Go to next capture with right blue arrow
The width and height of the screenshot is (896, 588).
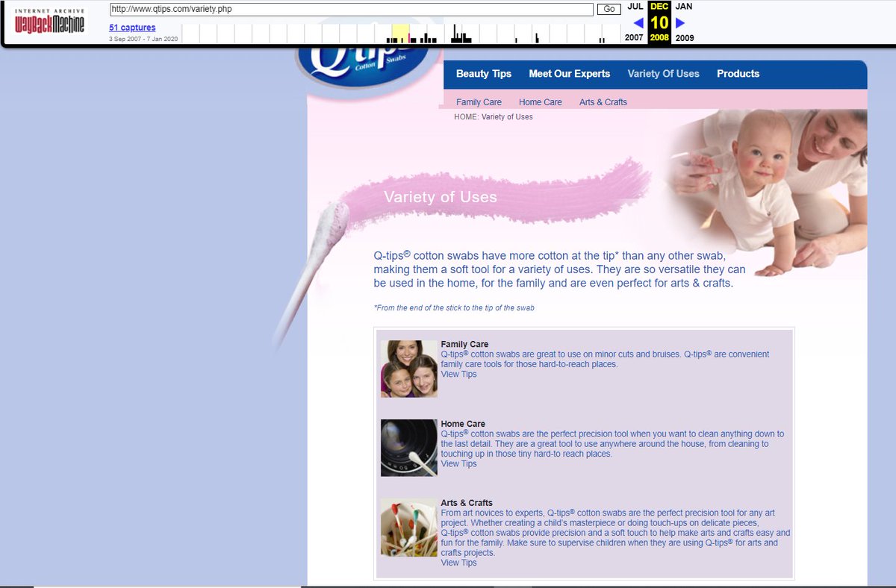pyautogui.click(x=680, y=23)
